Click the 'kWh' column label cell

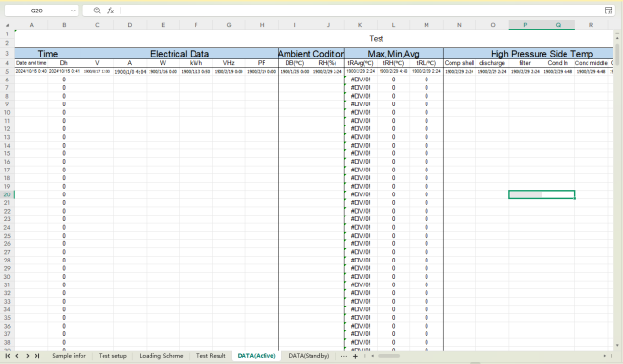point(196,63)
